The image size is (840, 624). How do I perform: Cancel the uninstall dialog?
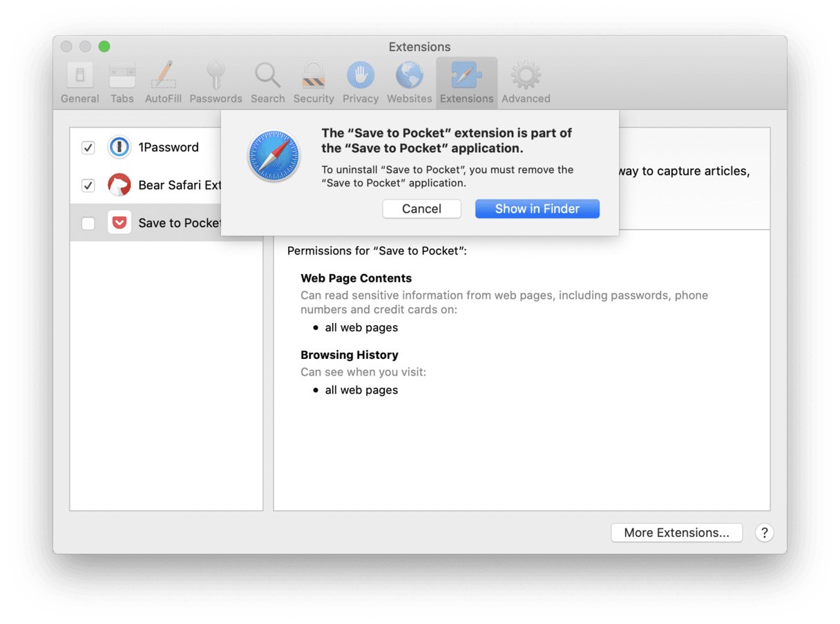pos(422,209)
